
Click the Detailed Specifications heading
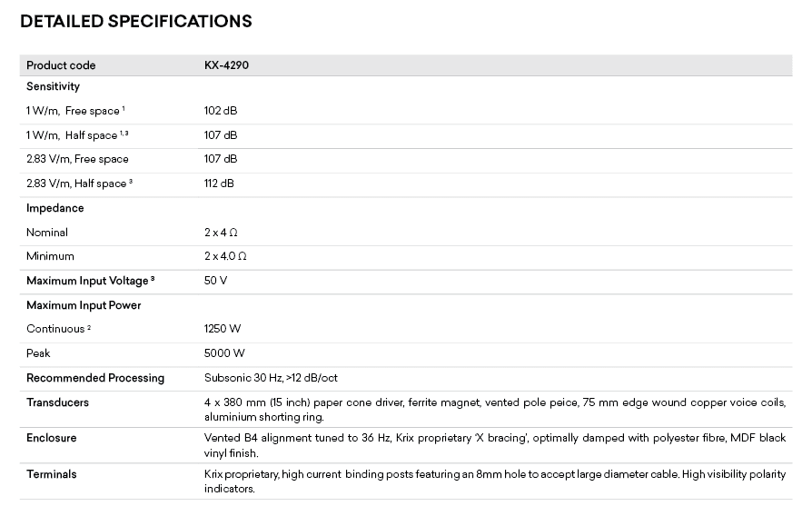point(136,21)
